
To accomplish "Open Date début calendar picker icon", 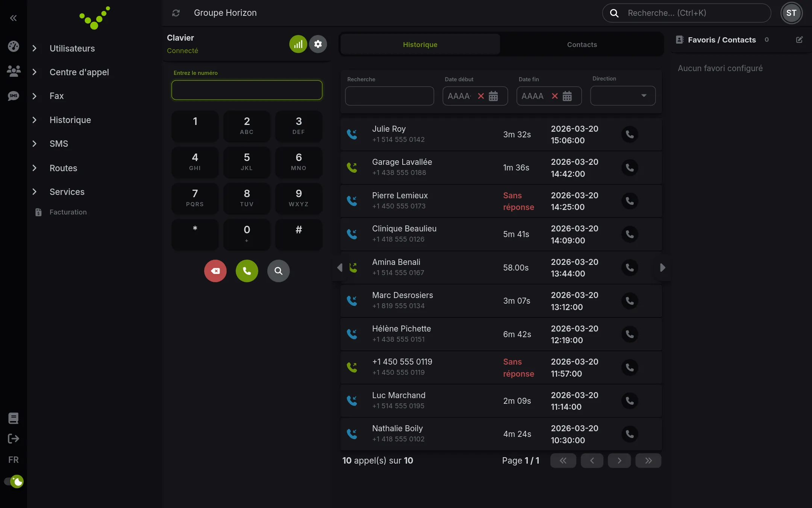I will tap(493, 96).
